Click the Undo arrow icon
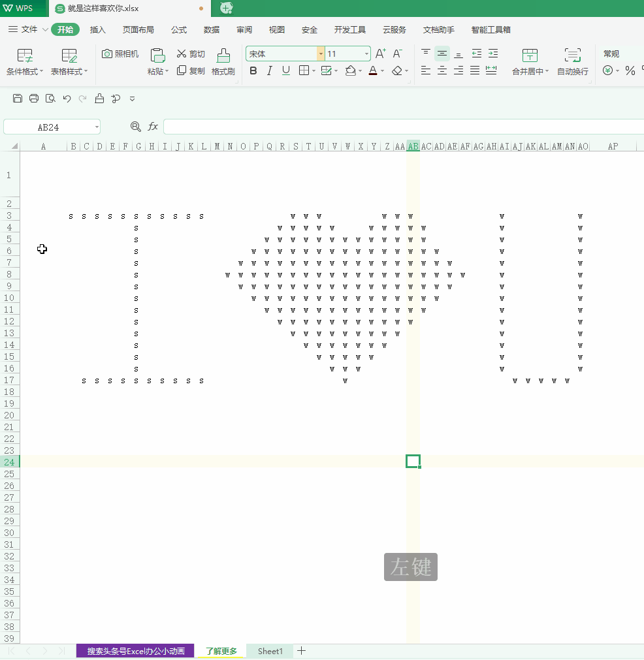This screenshot has width=644, height=660. coord(67,99)
